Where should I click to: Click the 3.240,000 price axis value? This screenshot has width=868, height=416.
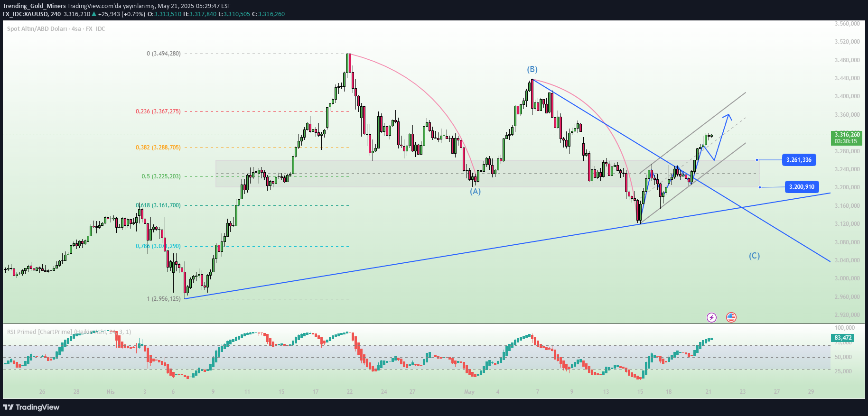pos(847,169)
